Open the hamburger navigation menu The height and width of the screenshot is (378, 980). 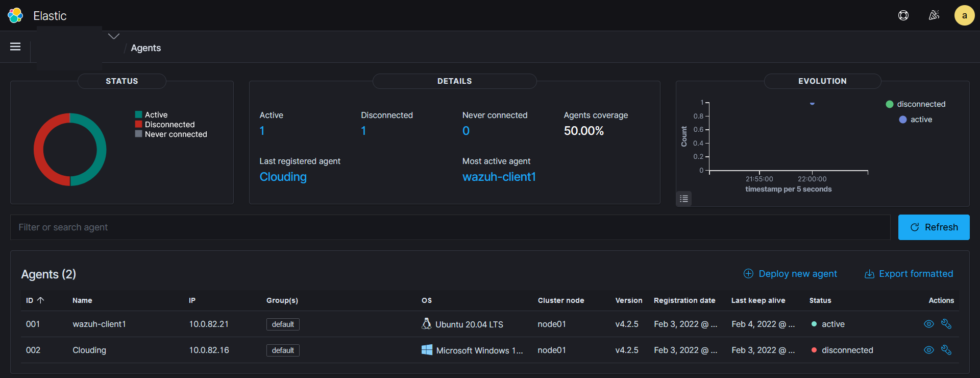coord(15,46)
